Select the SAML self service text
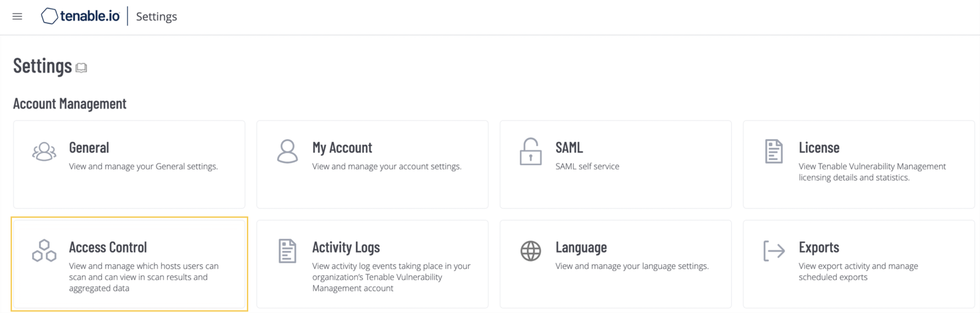Image resolution: width=980 pixels, height=313 pixels. (x=587, y=166)
